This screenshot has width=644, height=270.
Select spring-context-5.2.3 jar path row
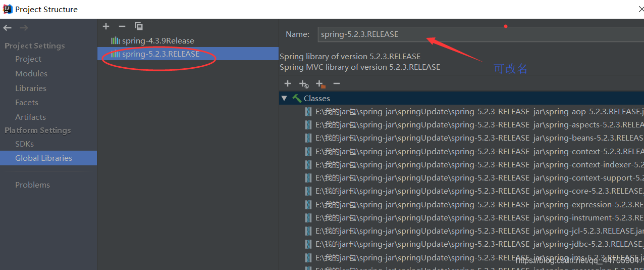479,151
